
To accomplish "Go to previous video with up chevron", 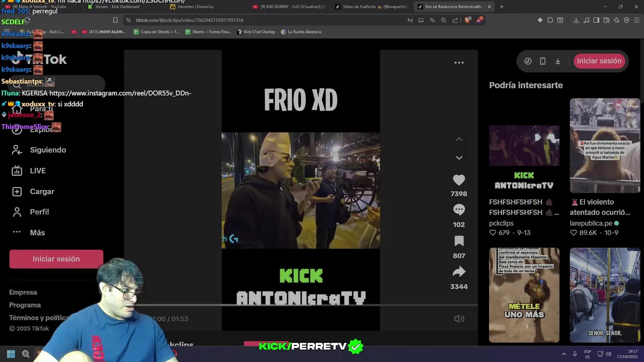I will (x=459, y=139).
